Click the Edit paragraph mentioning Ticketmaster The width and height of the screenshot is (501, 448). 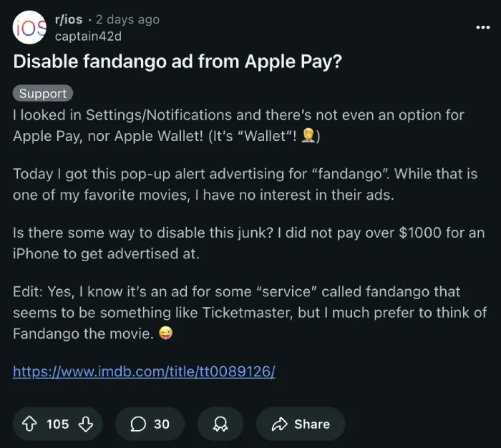coord(250,313)
